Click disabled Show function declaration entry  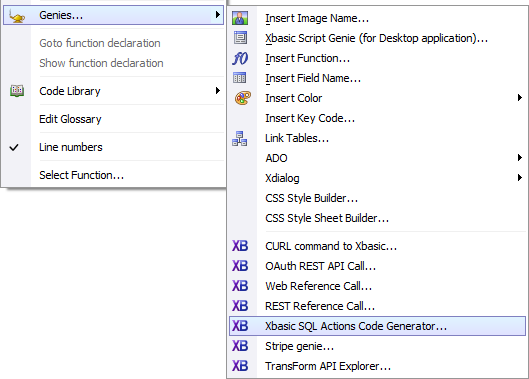[x=113, y=63]
